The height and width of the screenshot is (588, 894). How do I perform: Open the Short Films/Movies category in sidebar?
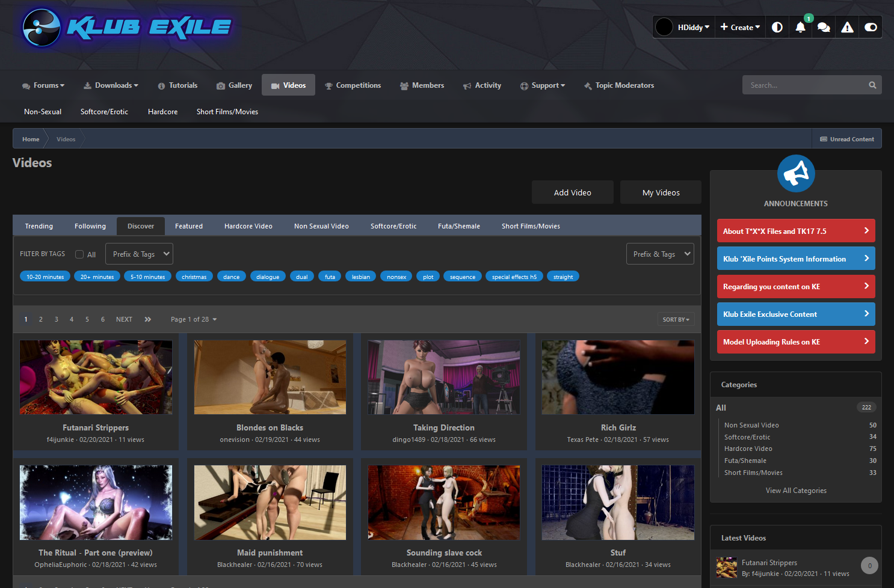point(753,473)
